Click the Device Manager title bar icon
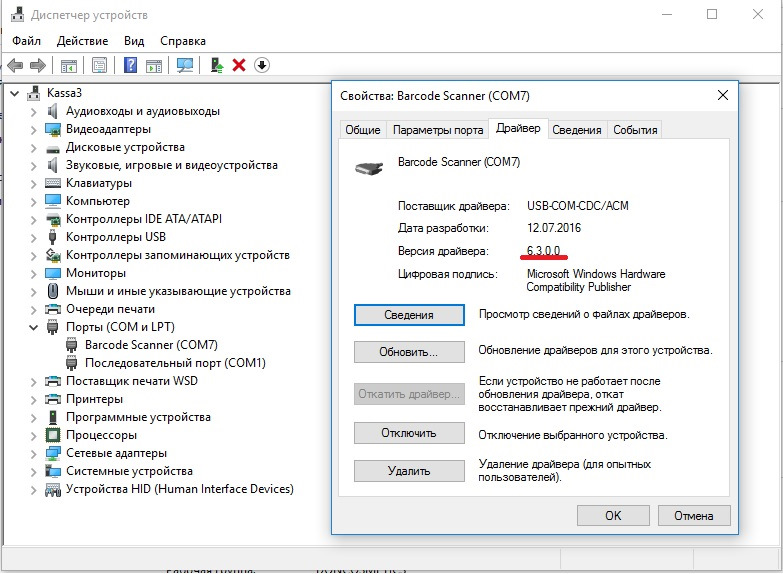783x574 pixels. click(x=17, y=14)
